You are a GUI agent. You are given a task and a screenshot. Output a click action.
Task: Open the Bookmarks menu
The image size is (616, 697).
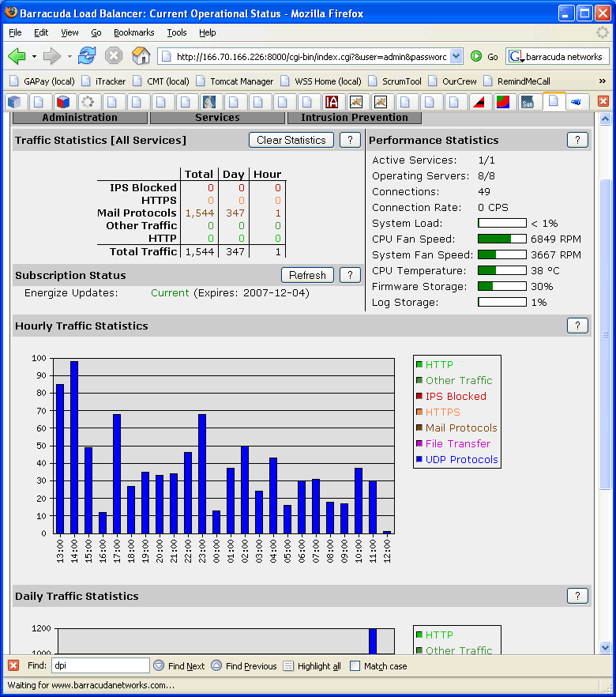coord(133,32)
